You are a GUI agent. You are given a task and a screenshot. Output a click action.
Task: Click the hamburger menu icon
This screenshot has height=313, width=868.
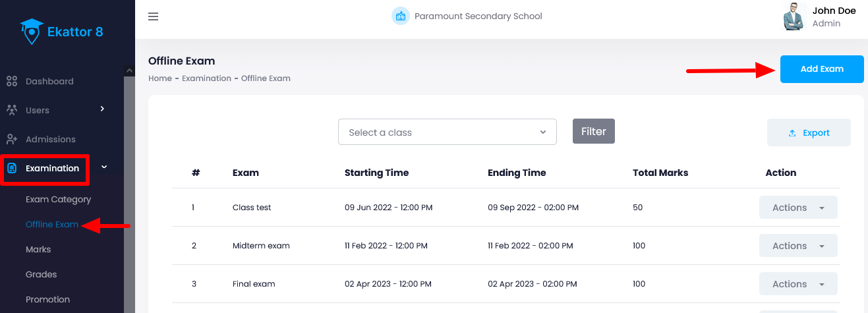point(153,16)
